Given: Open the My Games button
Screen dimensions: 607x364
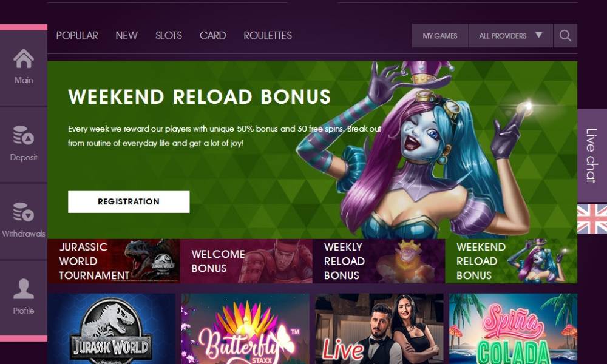Looking at the screenshot, I should pos(439,36).
